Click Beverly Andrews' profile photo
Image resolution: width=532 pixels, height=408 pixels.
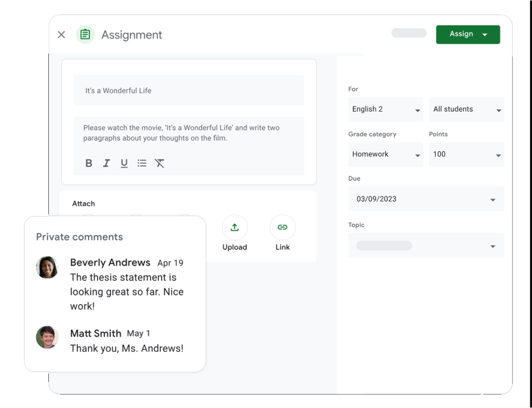pos(47,267)
